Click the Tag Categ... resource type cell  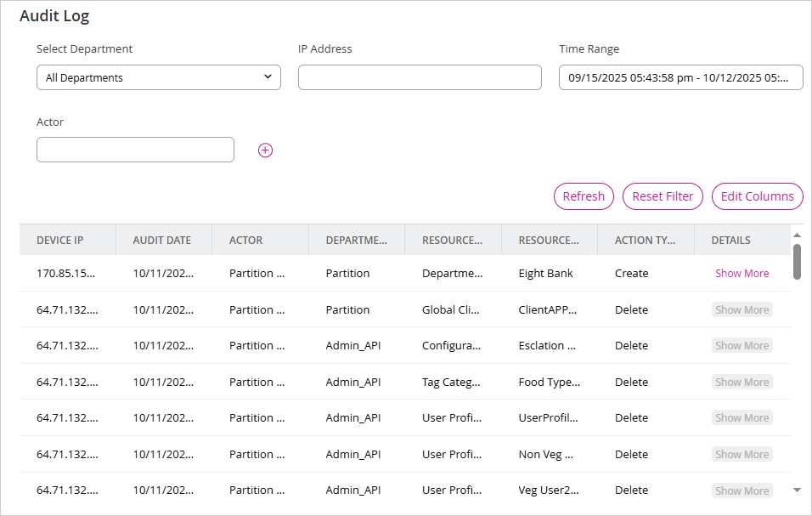(x=451, y=383)
